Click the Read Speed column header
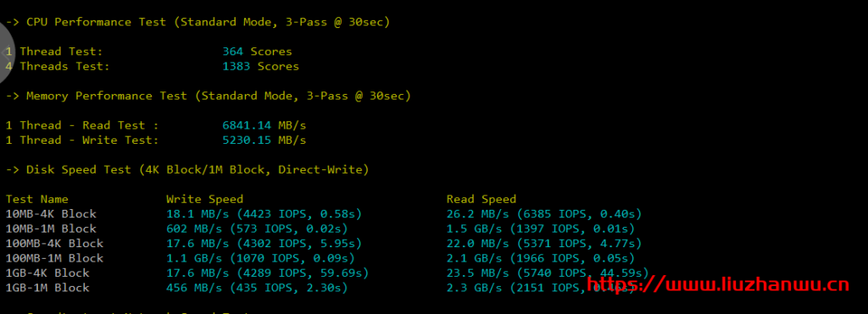Image resolution: width=868 pixels, height=314 pixels. [x=481, y=199]
